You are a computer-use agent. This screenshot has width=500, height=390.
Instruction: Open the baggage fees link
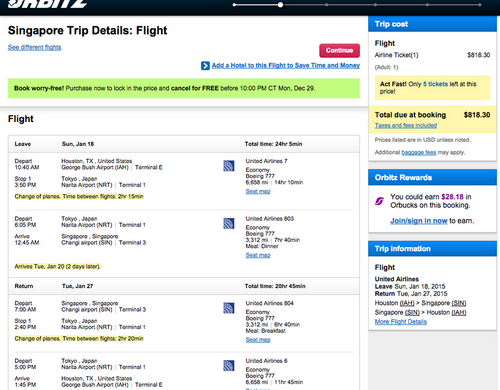[419, 152]
